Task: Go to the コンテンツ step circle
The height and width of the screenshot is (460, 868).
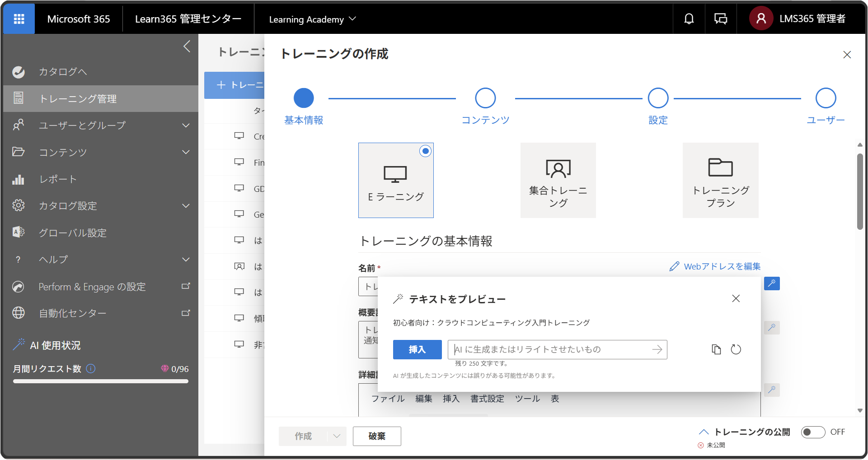Action: 486,98
